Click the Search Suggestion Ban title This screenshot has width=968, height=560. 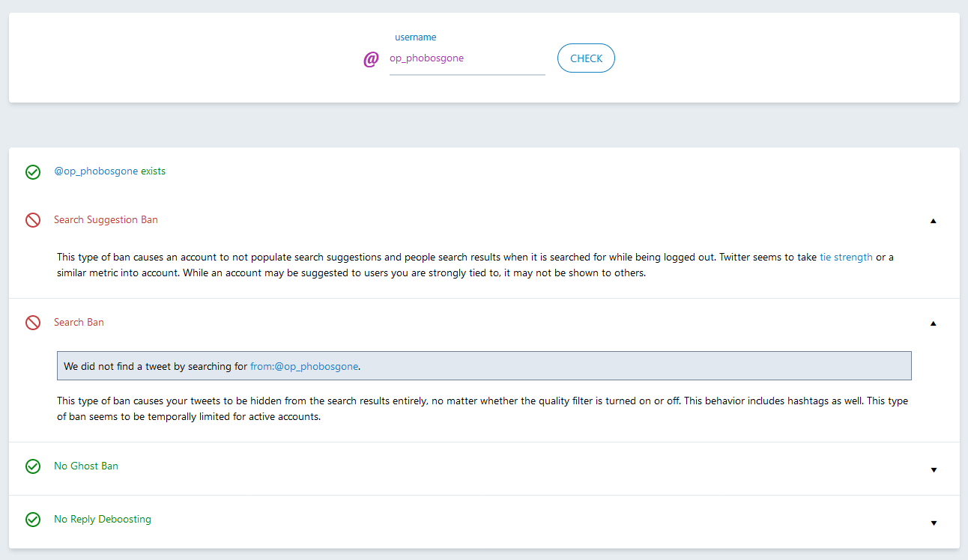[x=106, y=220]
